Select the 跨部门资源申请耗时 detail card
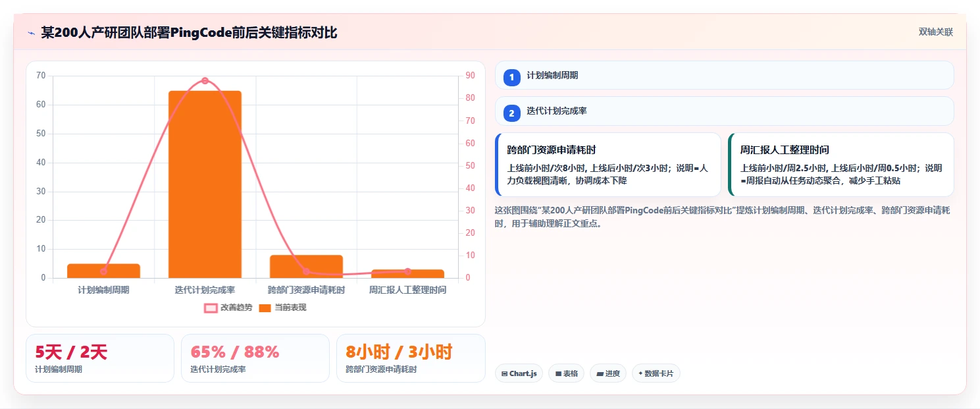The width and height of the screenshot is (980, 409). pos(608,165)
